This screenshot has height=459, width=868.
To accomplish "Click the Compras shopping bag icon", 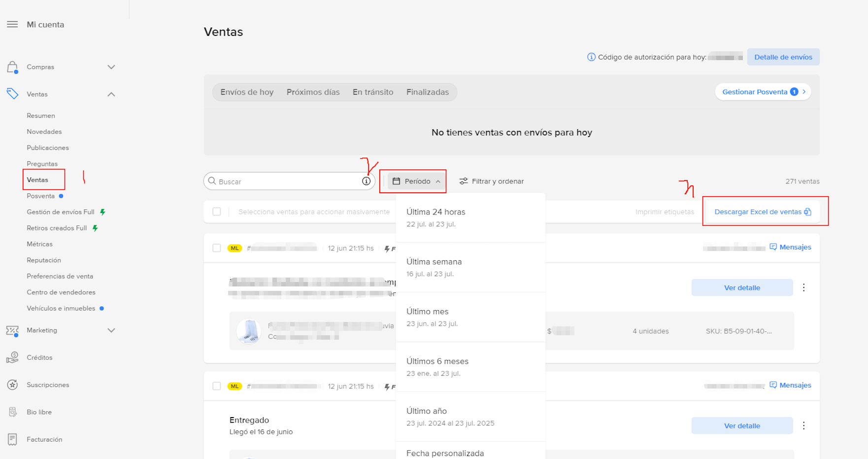I will 12,67.
